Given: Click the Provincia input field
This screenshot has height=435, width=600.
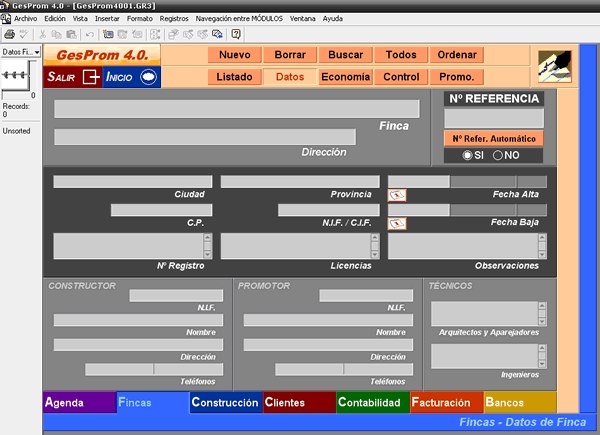Looking at the screenshot, I should (x=300, y=182).
